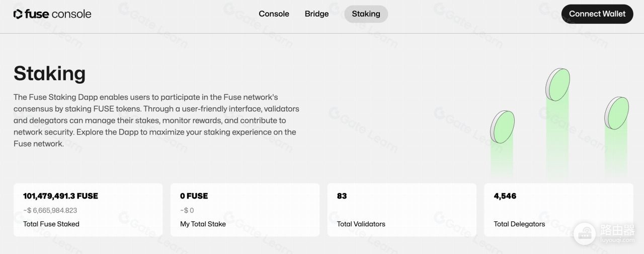Click the left green coin illustration
The height and width of the screenshot is (254, 644).
coord(503,127)
